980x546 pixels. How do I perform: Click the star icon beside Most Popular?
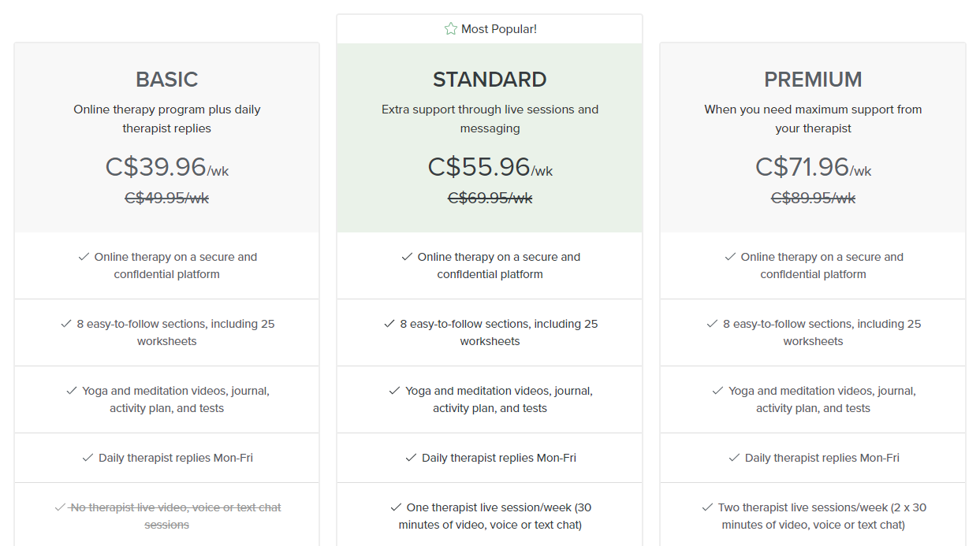(x=450, y=29)
